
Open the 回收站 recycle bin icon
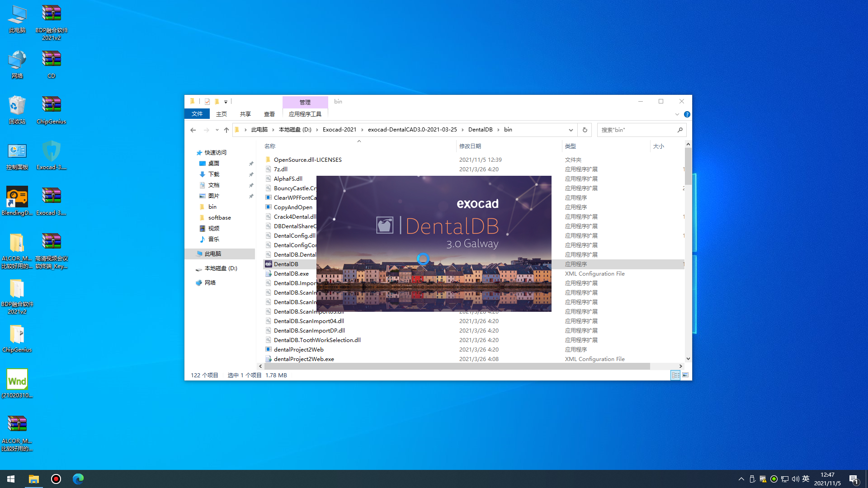pos(17,110)
